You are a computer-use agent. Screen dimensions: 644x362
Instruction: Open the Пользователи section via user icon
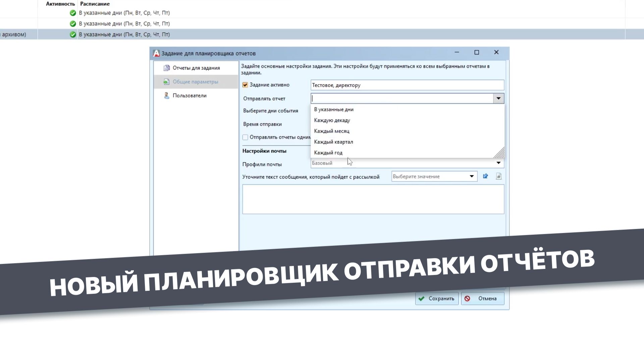[x=166, y=95]
